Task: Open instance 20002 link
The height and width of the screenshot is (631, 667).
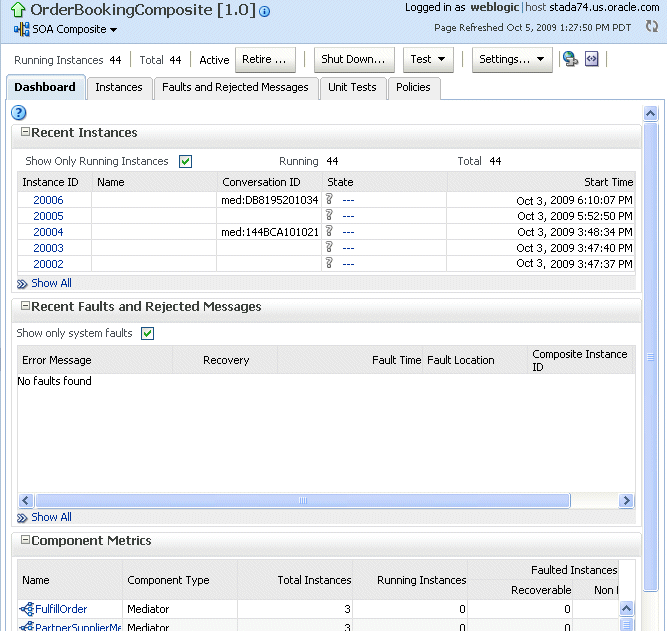Action: pos(48,264)
